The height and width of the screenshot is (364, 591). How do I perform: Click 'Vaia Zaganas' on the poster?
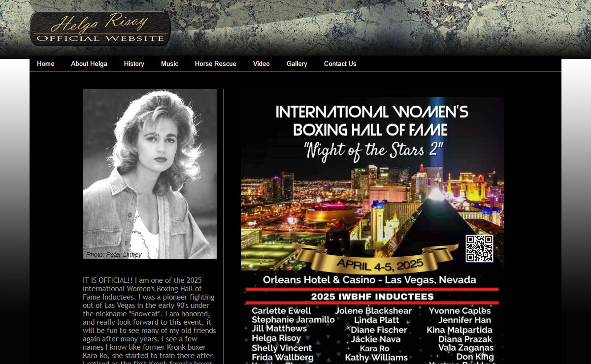pyautogui.click(x=466, y=348)
